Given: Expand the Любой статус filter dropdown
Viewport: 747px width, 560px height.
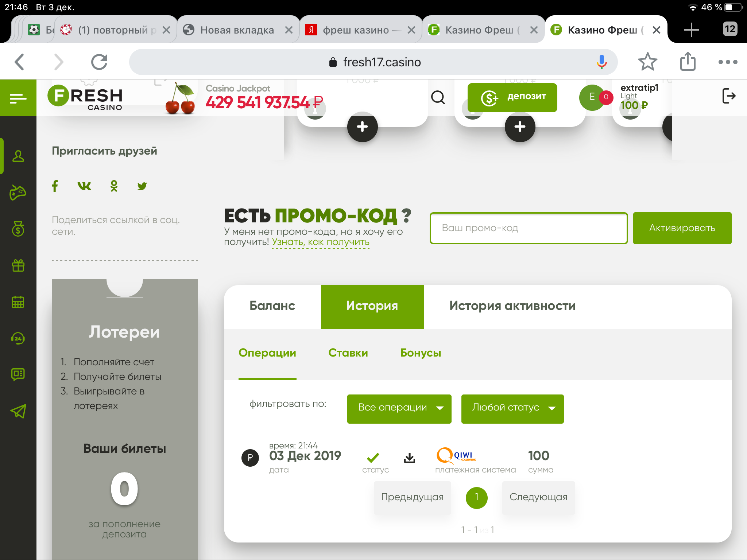Looking at the screenshot, I should click(512, 408).
